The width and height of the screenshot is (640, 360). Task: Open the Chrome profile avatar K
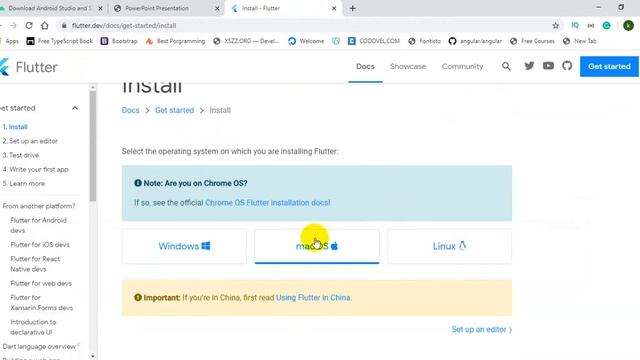tap(628, 25)
